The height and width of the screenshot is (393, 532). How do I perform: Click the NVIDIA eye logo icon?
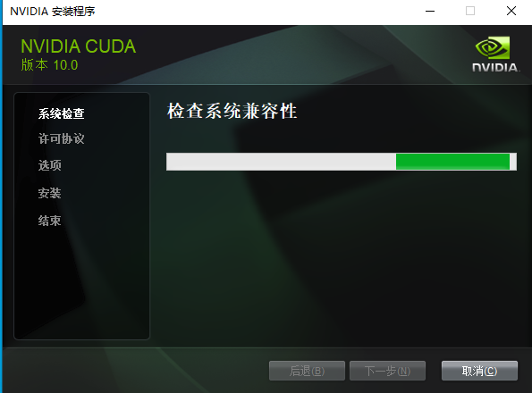click(x=493, y=47)
